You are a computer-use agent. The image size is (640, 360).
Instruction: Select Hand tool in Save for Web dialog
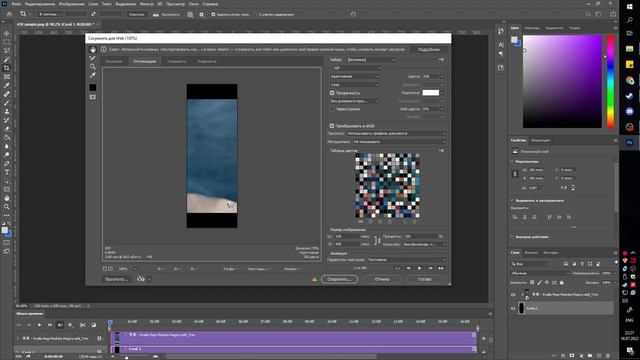point(93,49)
